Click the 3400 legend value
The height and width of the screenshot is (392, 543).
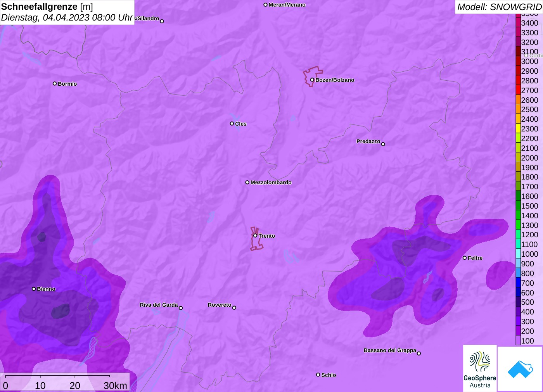tap(529, 23)
